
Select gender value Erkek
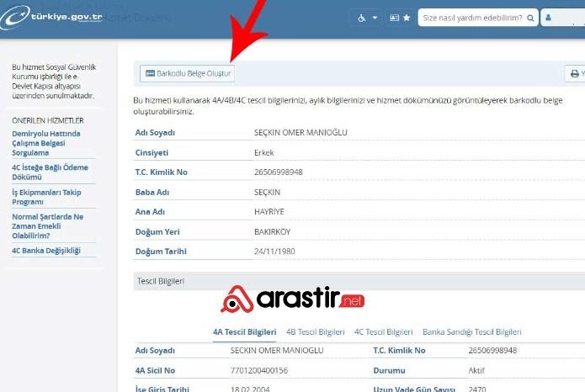tap(263, 152)
